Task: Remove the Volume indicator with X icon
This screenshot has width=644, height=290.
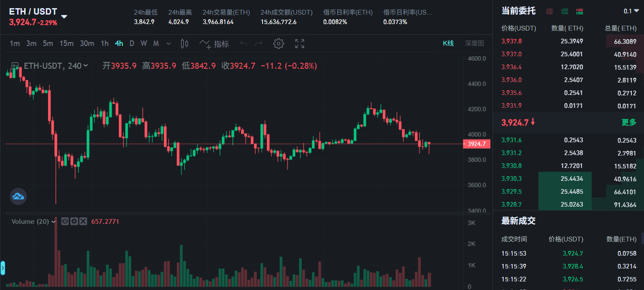Action: point(83,221)
